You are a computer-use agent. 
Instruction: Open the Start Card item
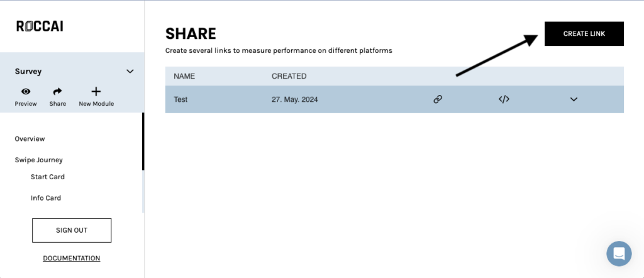[x=48, y=177]
